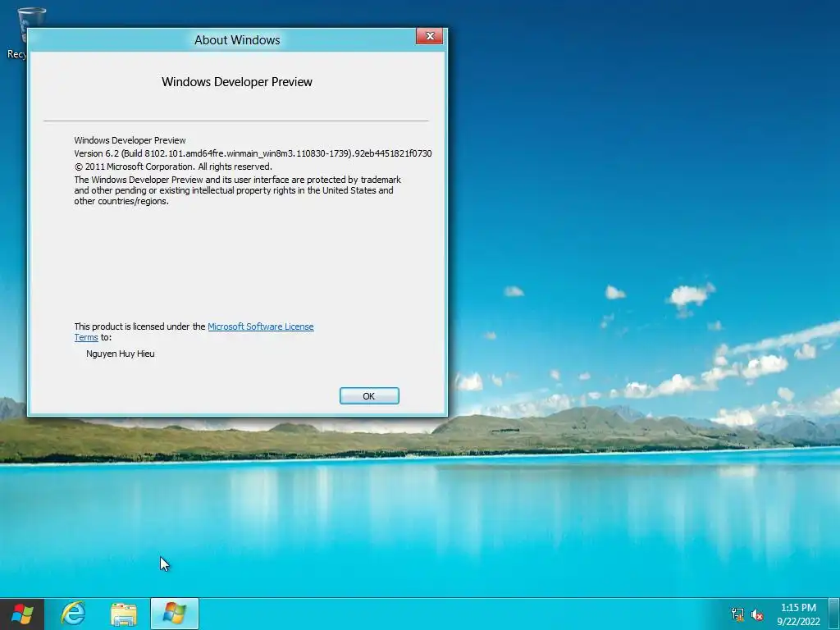Open the Start menu button
Screen dimensions: 840x630
22,614
